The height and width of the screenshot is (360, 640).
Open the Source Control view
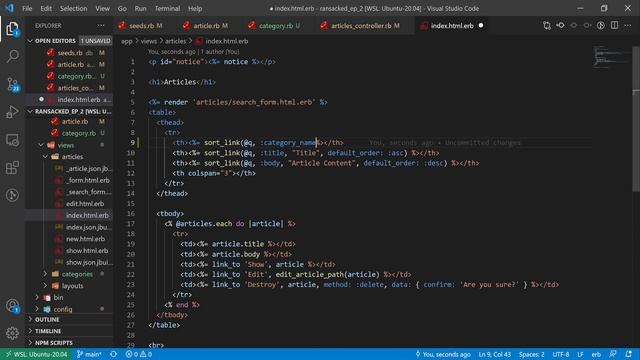click(12, 84)
